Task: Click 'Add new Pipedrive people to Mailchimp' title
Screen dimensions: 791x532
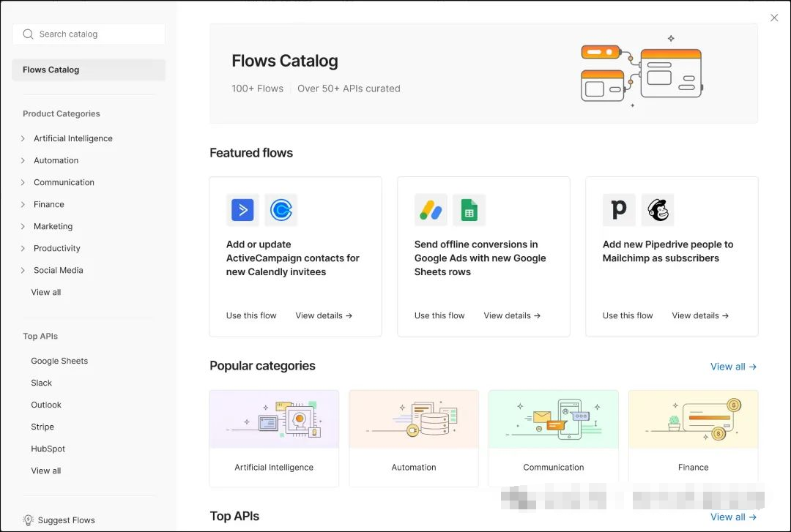Action: [668, 251]
